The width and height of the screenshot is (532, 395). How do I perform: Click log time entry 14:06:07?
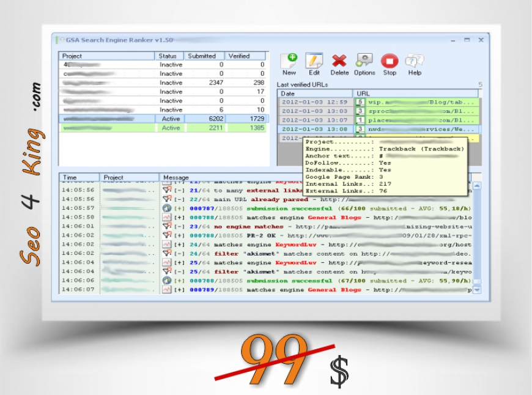78,289
